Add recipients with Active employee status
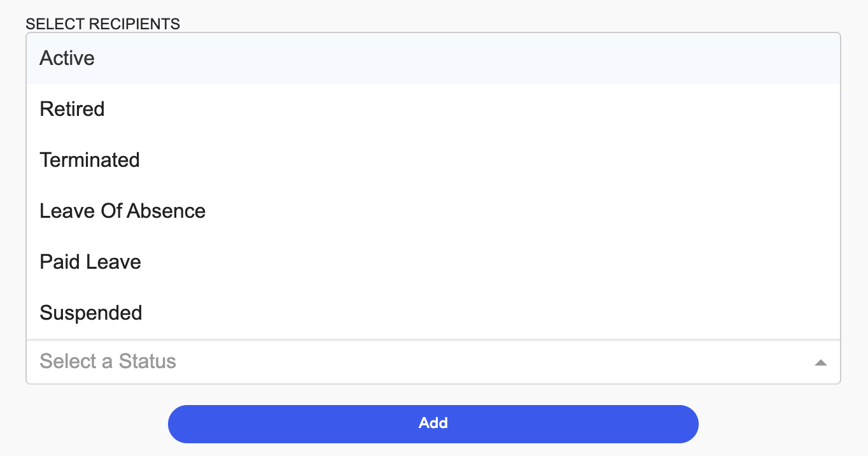This screenshot has width=868, height=456. tap(67, 59)
